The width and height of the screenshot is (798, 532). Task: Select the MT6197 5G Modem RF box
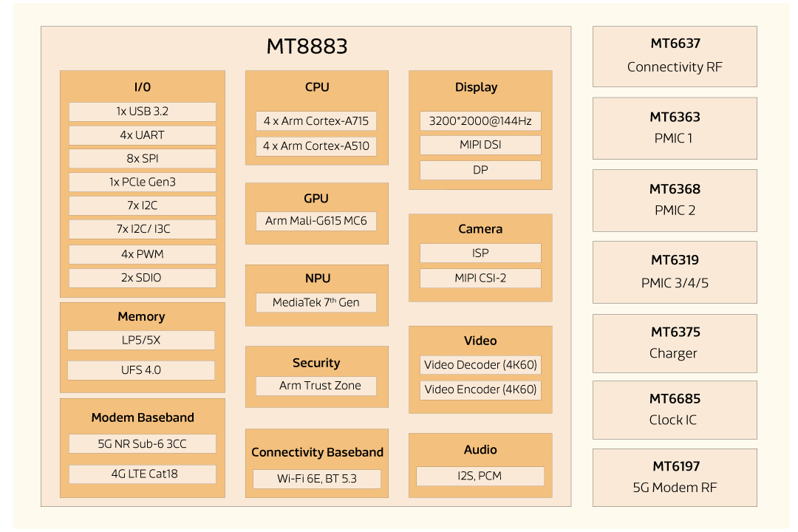tap(675, 477)
